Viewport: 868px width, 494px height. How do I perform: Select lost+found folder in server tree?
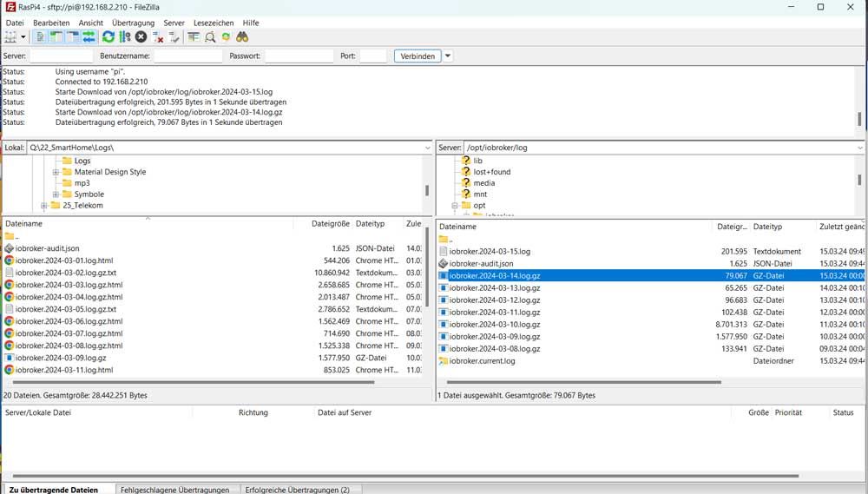pyautogui.click(x=491, y=172)
